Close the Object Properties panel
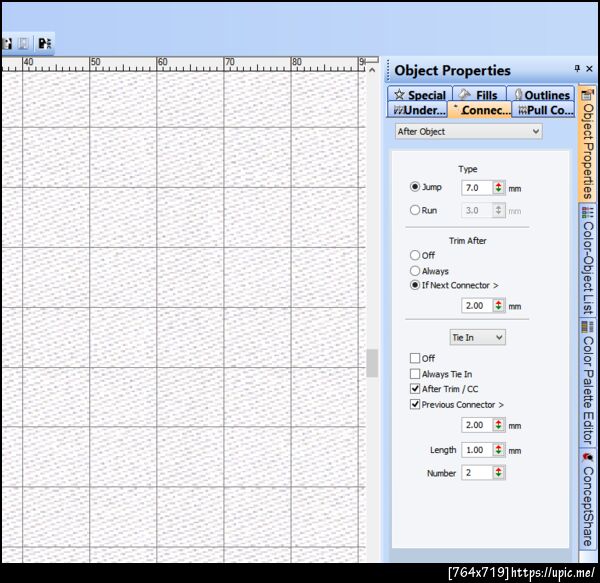This screenshot has height=583, width=600. [x=589, y=68]
